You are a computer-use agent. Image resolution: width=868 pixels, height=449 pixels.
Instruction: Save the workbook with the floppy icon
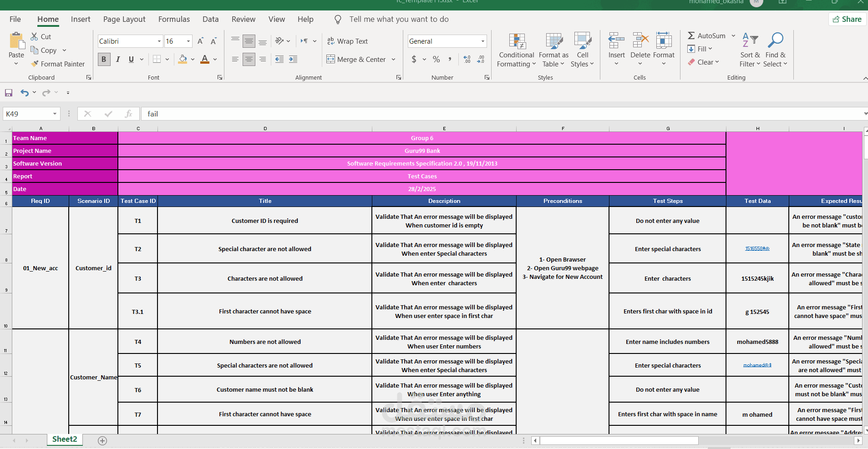click(x=9, y=93)
